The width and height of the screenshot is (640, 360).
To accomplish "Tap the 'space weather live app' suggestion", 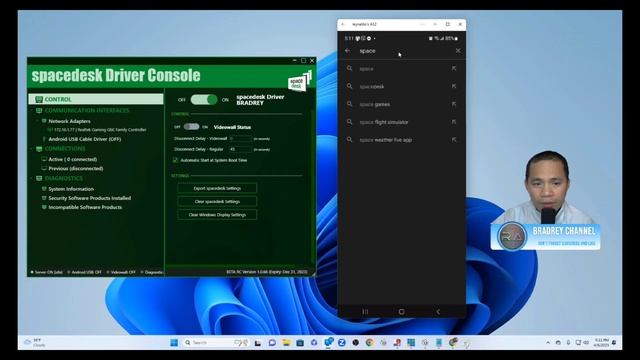I will 402,140.
